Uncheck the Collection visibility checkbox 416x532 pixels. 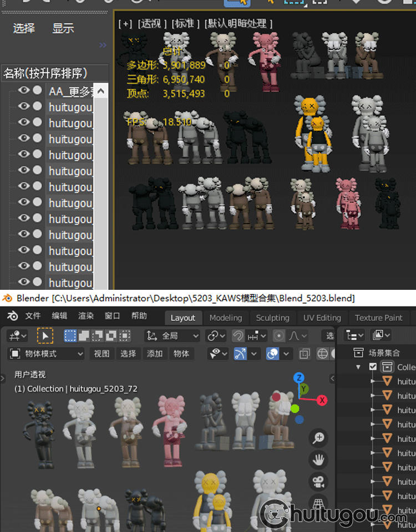[373, 367]
